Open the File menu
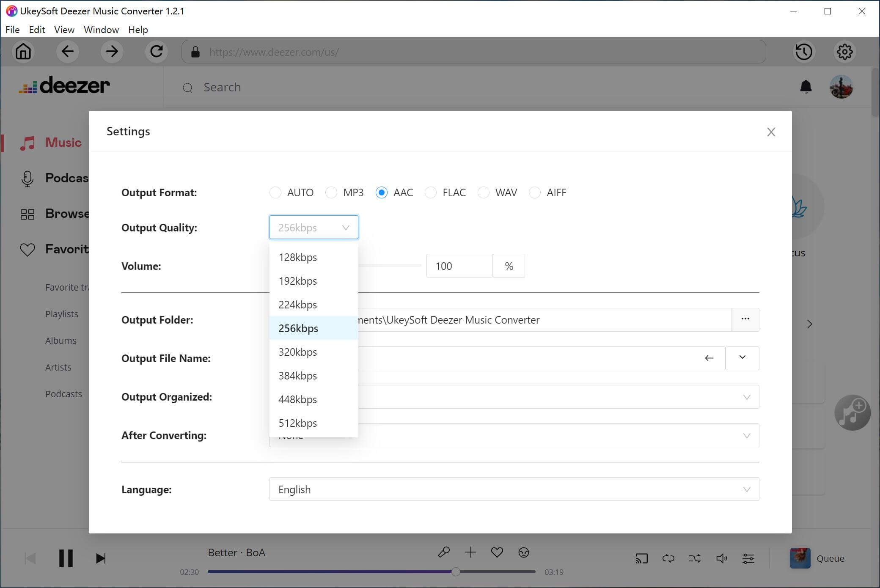The width and height of the screenshot is (880, 588). pyautogui.click(x=13, y=30)
